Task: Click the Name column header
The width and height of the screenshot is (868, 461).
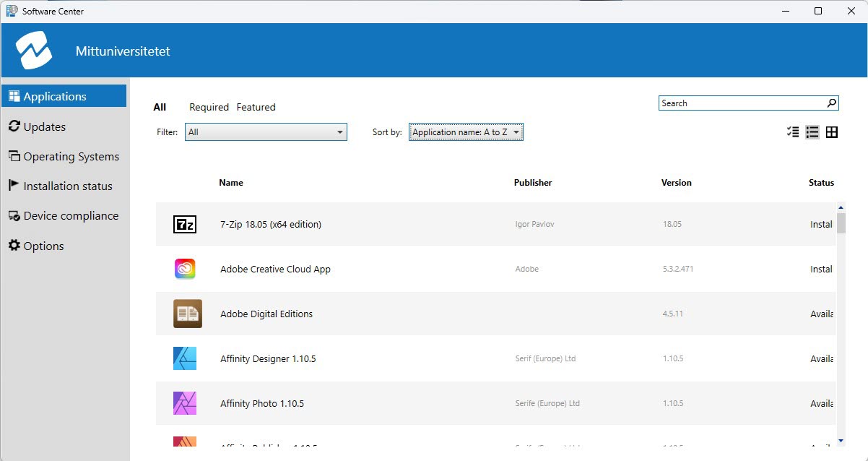Action: [231, 183]
